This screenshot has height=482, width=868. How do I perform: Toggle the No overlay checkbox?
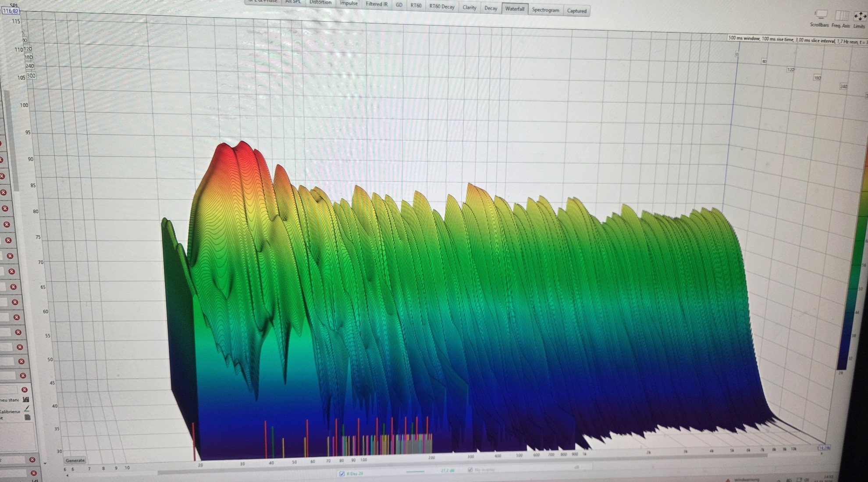click(470, 470)
